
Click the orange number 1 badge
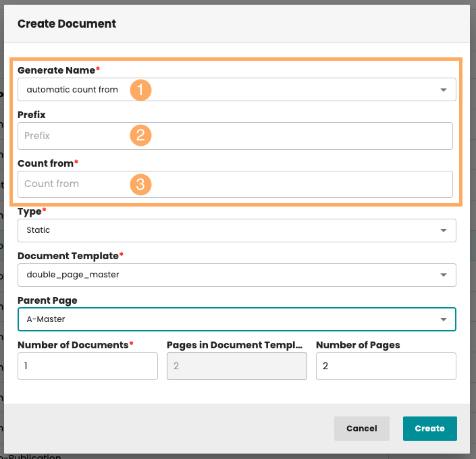pos(140,90)
